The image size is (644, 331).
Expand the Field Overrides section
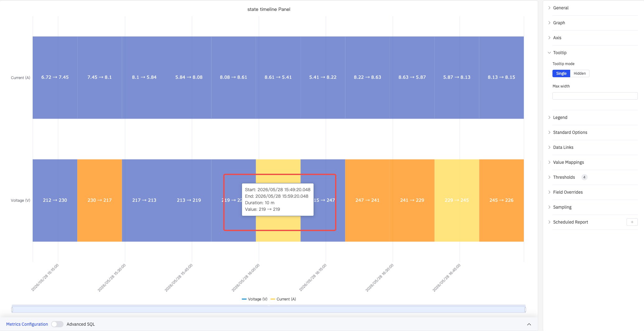click(595, 192)
